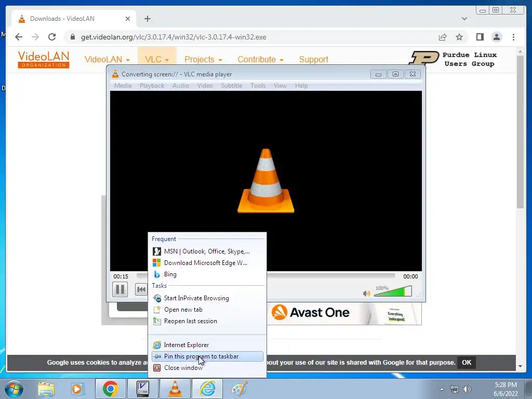Viewport: 532px width, 399px height.
Task: Expand the VLC dropdown in navbar
Action: (x=157, y=59)
